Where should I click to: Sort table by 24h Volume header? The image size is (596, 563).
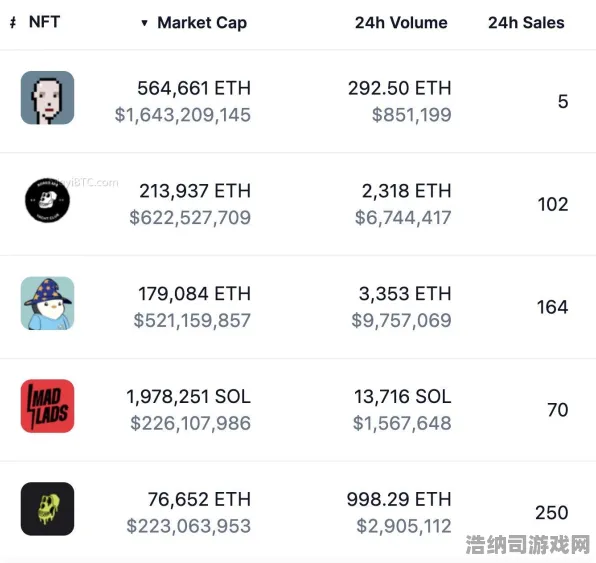click(x=401, y=23)
